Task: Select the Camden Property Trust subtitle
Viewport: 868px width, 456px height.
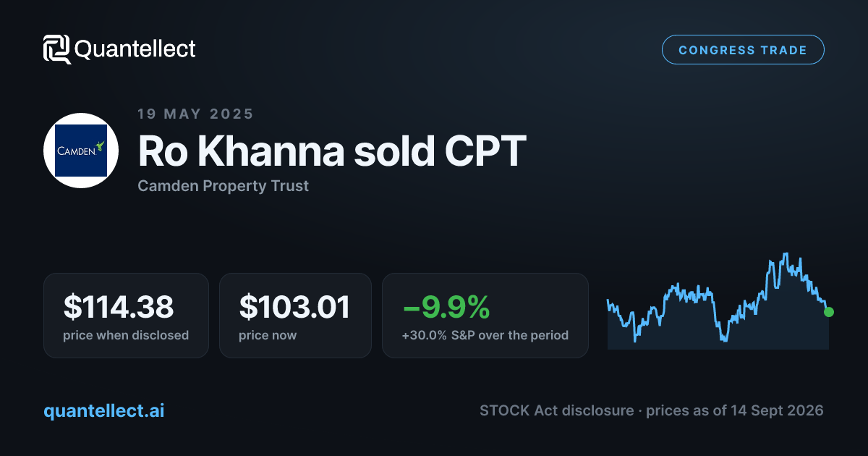Action: [223, 186]
